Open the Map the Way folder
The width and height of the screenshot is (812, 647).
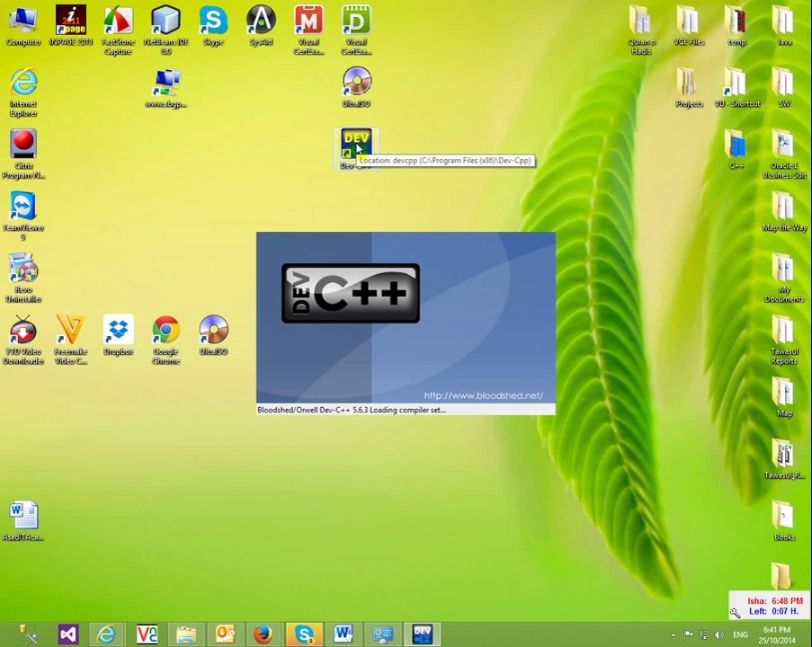[x=784, y=212]
